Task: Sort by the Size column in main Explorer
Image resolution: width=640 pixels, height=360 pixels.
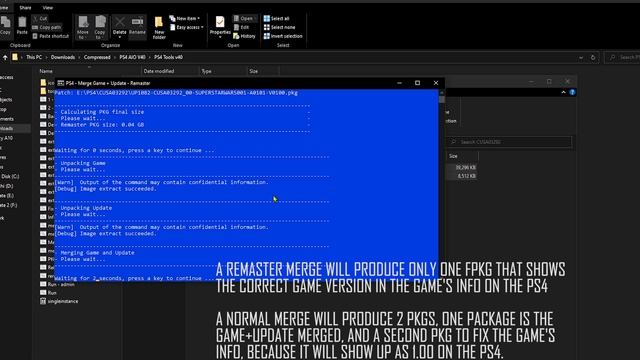Action: click(253, 71)
